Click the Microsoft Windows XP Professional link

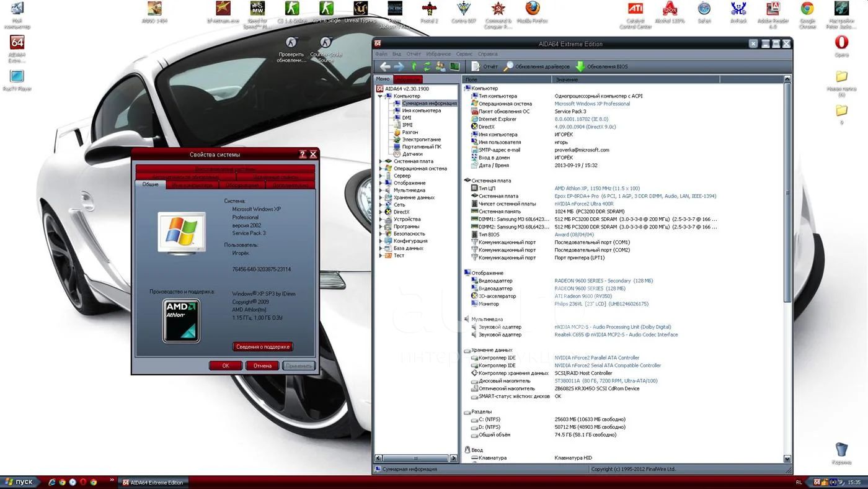tap(592, 104)
